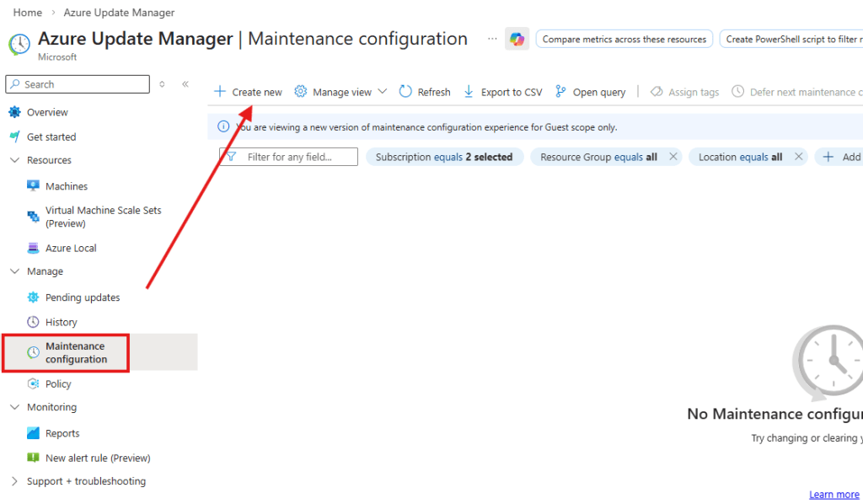This screenshot has height=504, width=863.
Task: Open the Manage view dropdown
Action: (341, 92)
